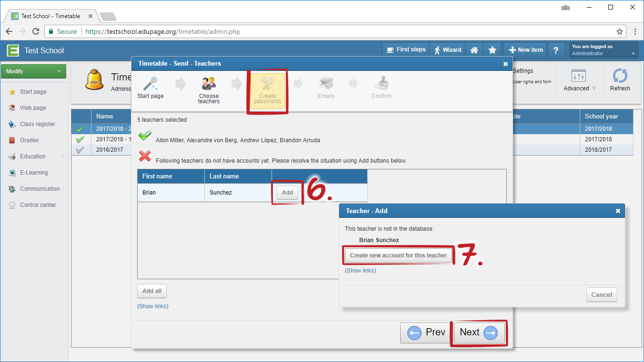Click the Start page wizard wand icon
This screenshot has height=362, width=644.
(x=151, y=84)
